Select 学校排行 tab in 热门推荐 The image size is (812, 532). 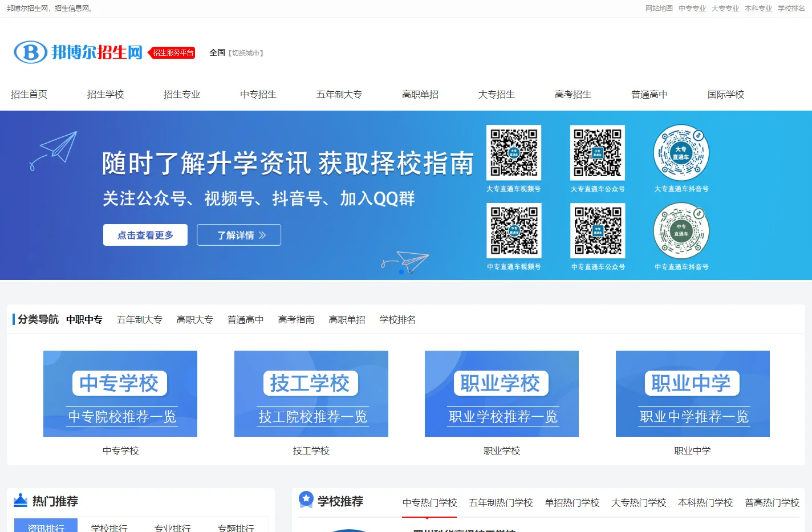(109, 527)
